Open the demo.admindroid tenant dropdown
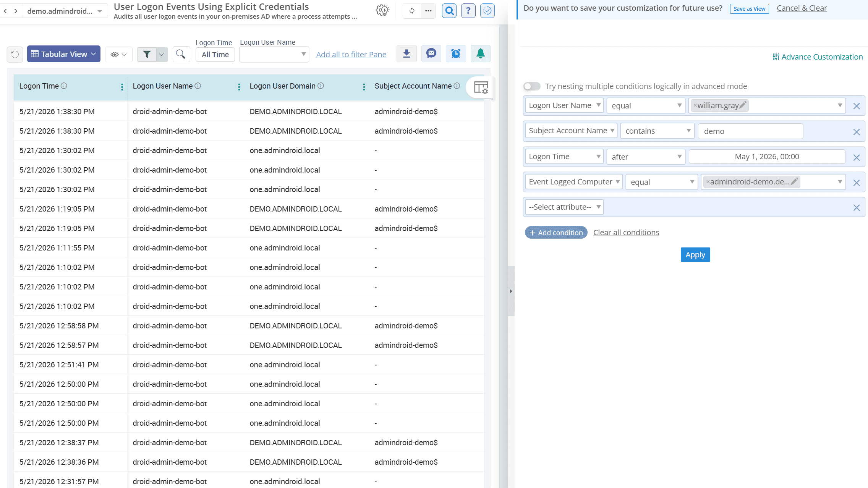Screen dimensions: 868x488 coord(65,11)
